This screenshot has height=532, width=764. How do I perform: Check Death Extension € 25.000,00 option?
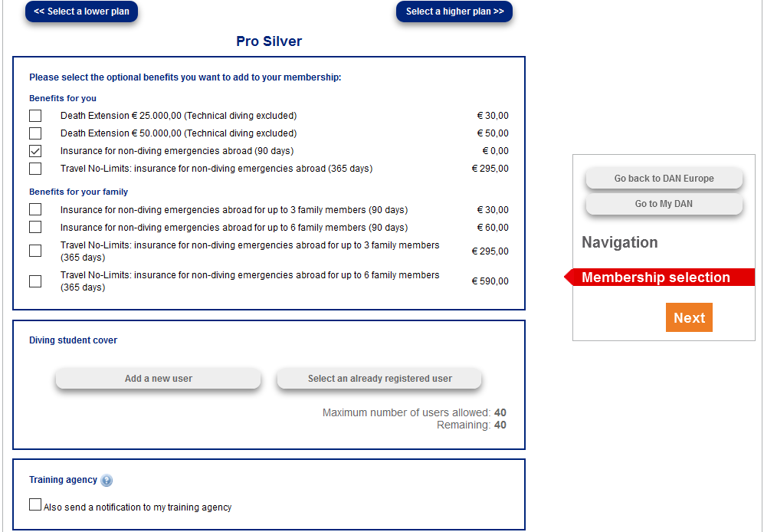coord(35,116)
